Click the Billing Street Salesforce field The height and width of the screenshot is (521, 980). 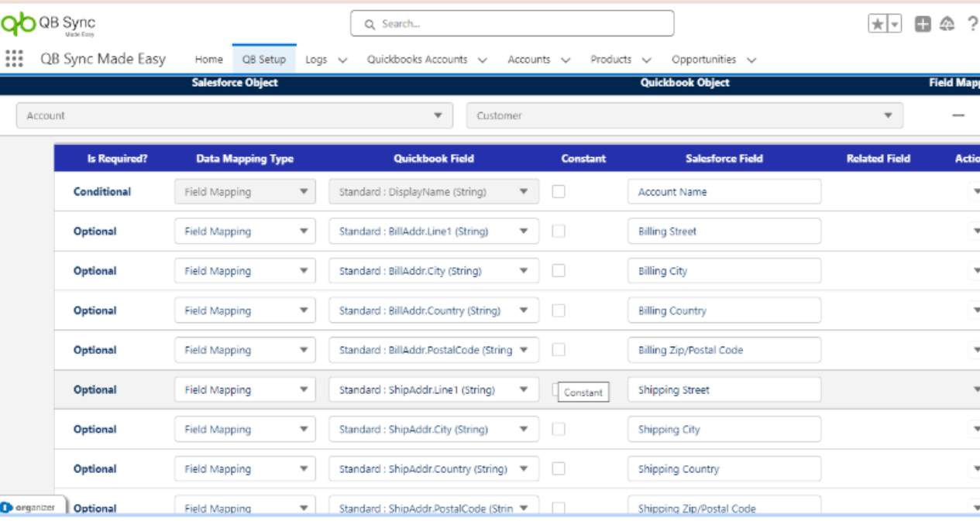coord(724,231)
